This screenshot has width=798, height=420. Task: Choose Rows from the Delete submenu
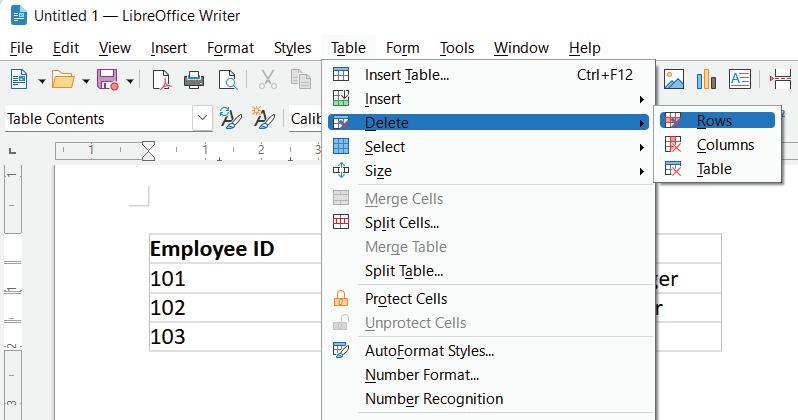pos(714,121)
